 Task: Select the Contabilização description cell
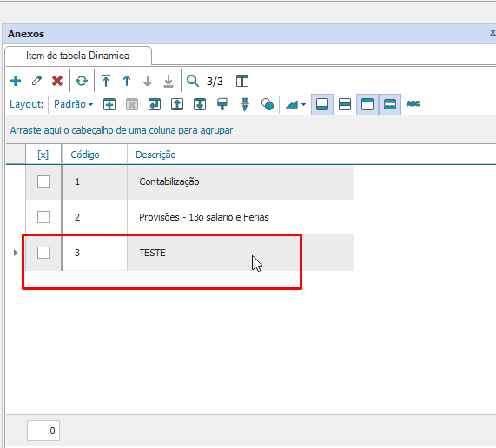pos(241,181)
